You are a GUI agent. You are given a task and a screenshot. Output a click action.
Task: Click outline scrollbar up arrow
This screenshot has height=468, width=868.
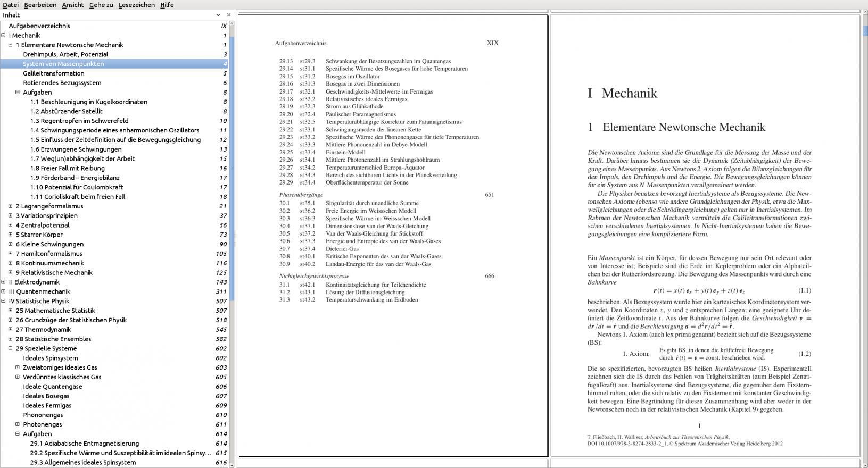[232, 23]
